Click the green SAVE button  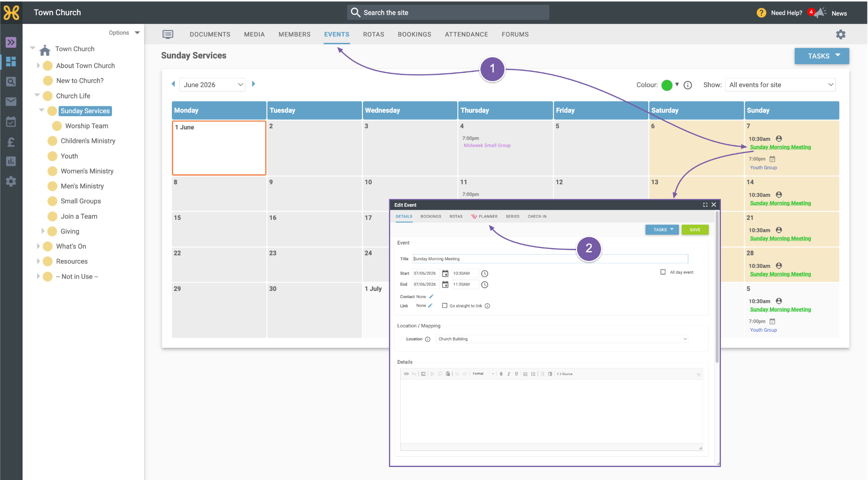(x=695, y=230)
